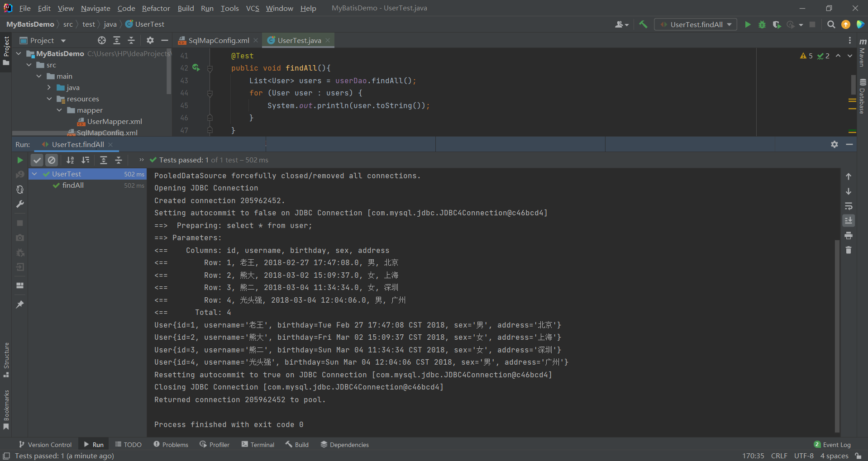The width and height of the screenshot is (868, 461).
Task: Open Terminal tool window
Action: [x=258, y=445]
